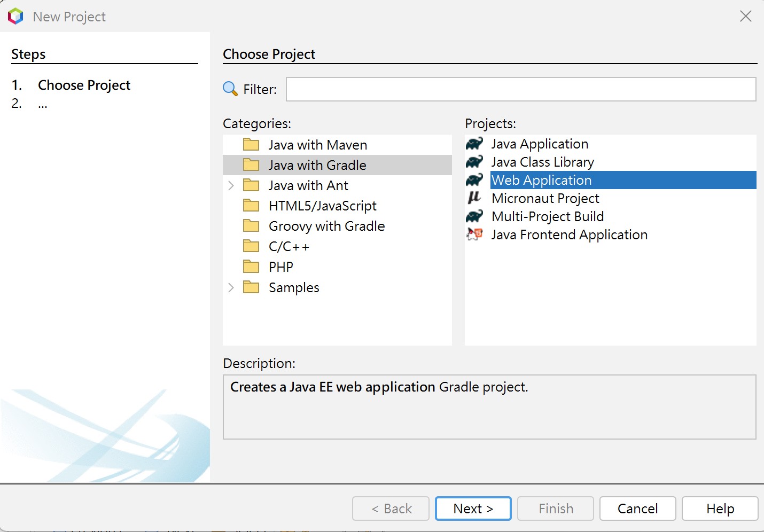Focus the Filter text field

(521, 89)
